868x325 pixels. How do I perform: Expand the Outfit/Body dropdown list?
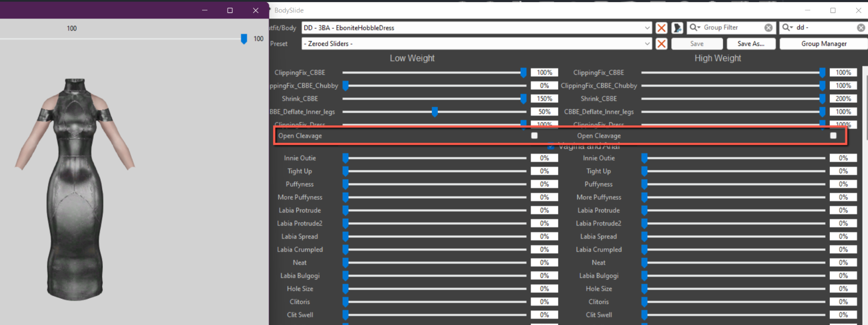pos(647,28)
